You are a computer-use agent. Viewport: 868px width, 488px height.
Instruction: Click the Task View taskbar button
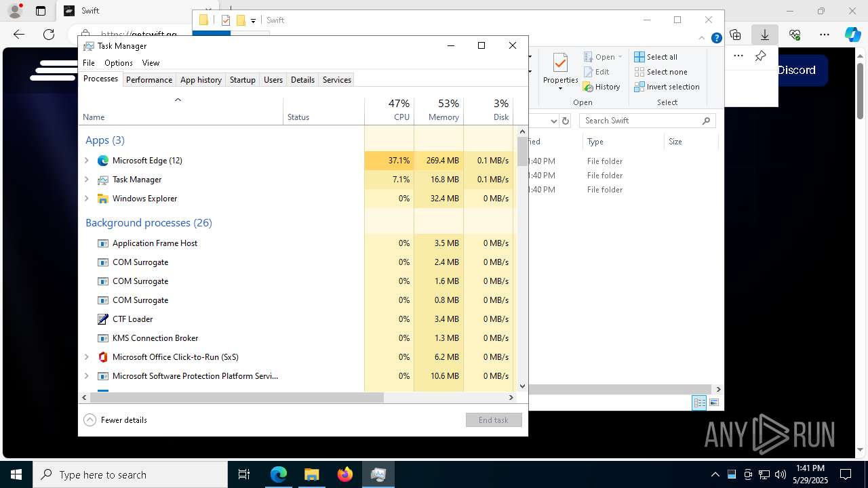click(x=244, y=474)
